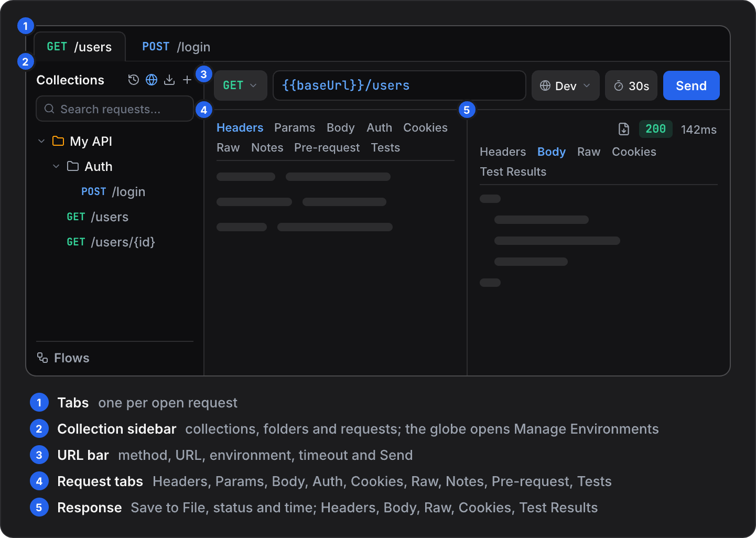Select the response Headers tab
The width and height of the screenshot is (756, 538).
click(x=503, y=152)
